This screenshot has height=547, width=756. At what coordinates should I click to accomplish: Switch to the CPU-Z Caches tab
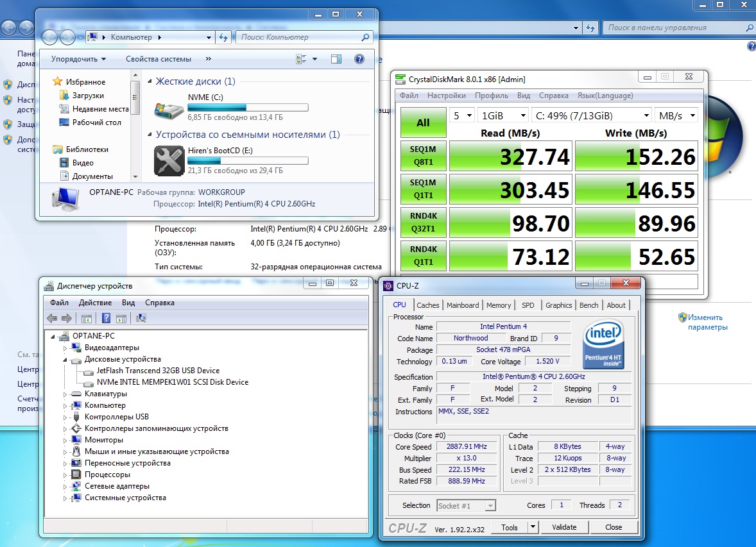pos(427,305)
